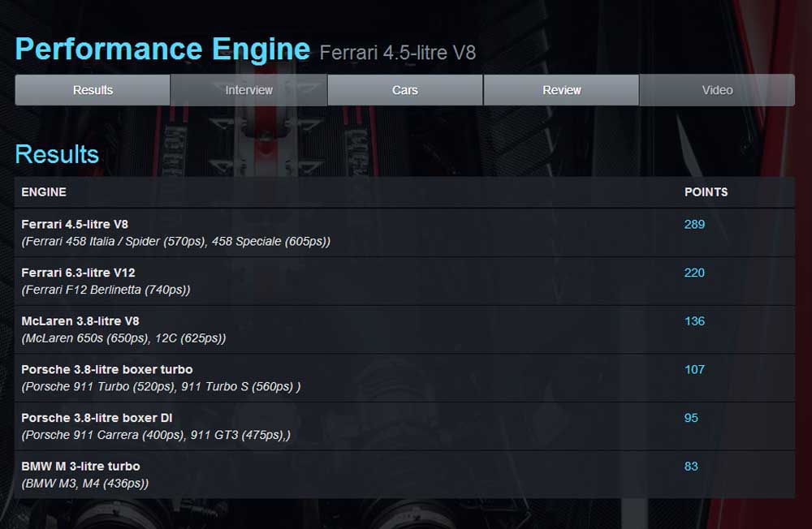Click the Performance Engine page heading
The height and width of the screenshot is (529, 812).
(162, 49)
